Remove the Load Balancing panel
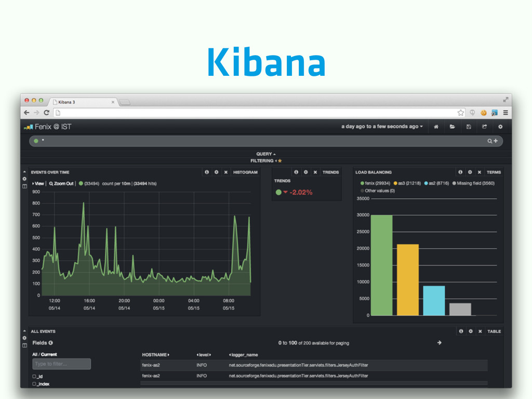532x399 pixels. pyautogui.click(x=480, y=172)
